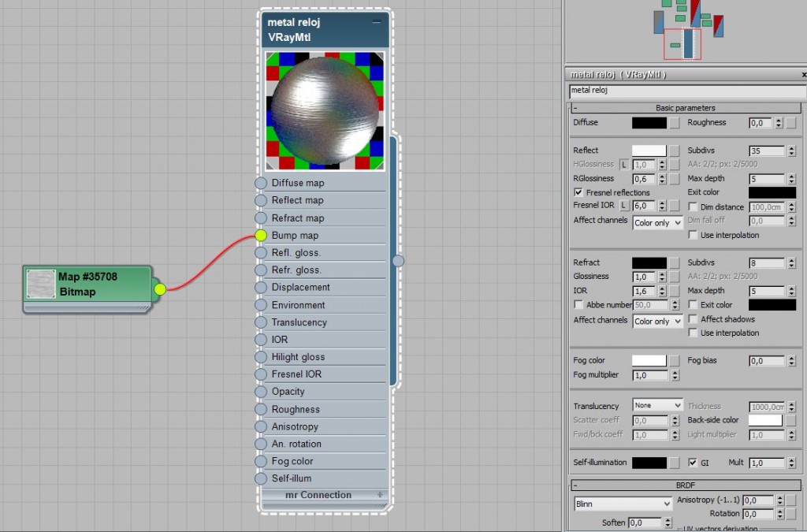807x532 pixels.
Task: Collapse the Basic parameters rollout
Action: coord(686,108)
